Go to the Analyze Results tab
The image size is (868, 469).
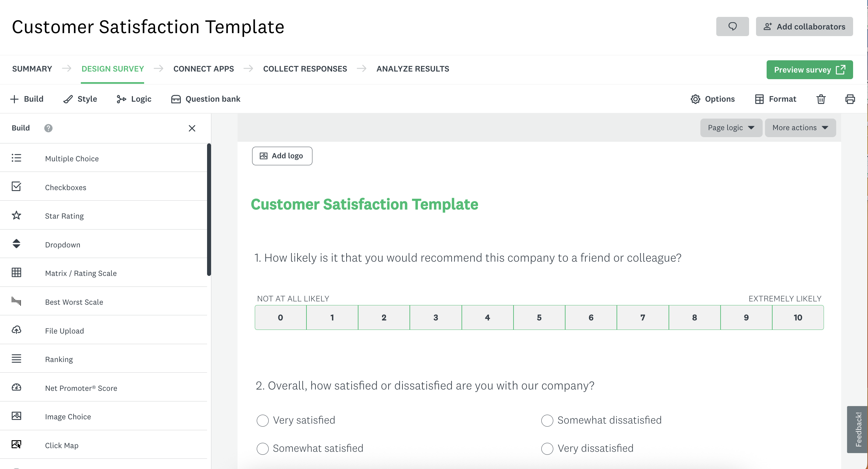pos(412,69)
